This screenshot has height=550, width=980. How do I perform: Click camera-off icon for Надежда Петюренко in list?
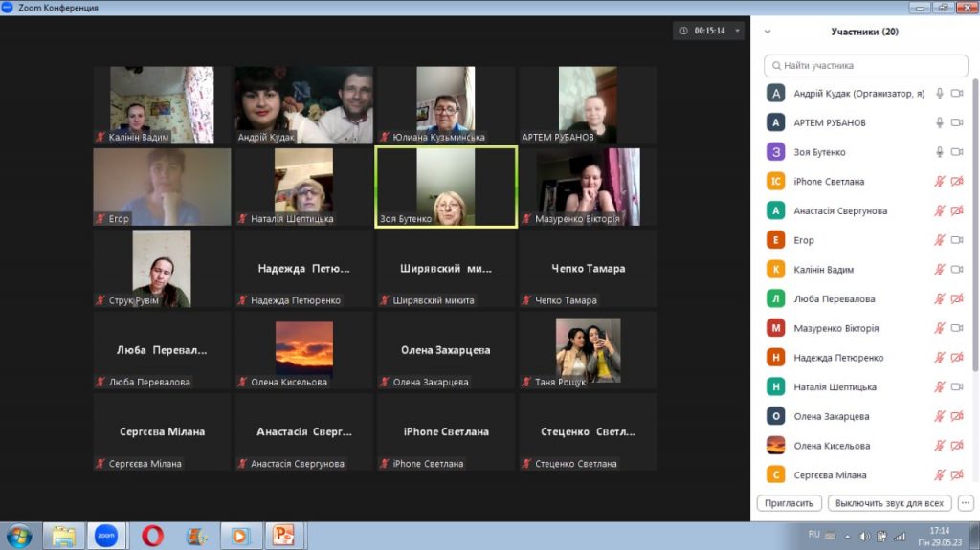(957, 358)
